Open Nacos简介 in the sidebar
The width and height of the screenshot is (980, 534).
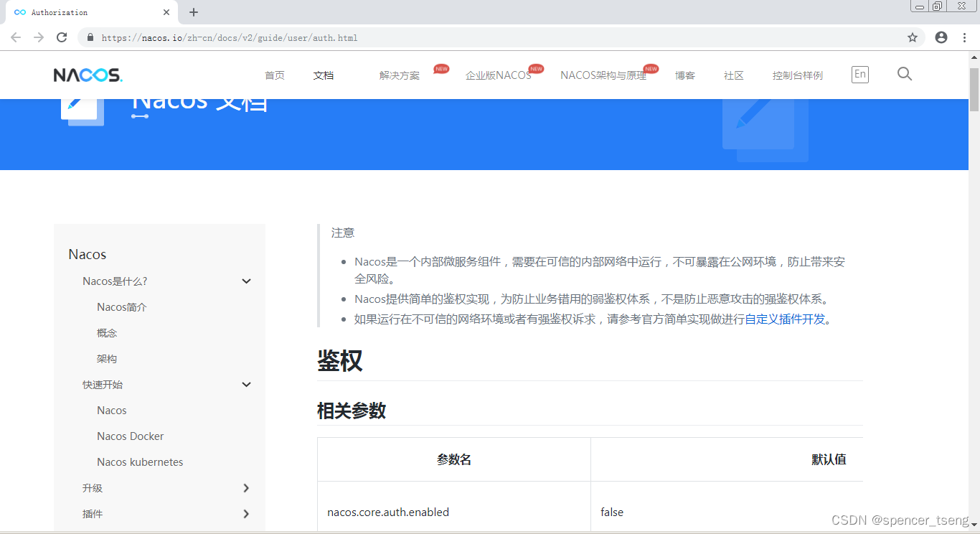point(122,307)
